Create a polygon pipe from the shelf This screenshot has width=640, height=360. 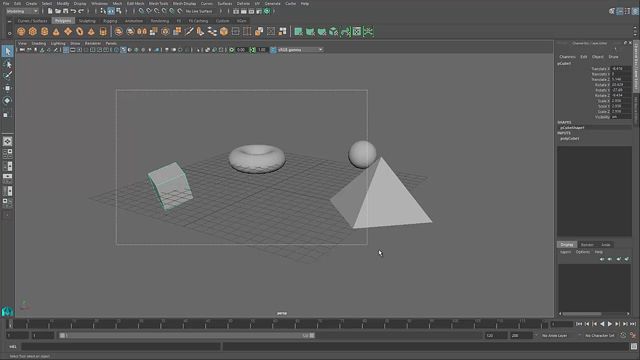(103, 31)
